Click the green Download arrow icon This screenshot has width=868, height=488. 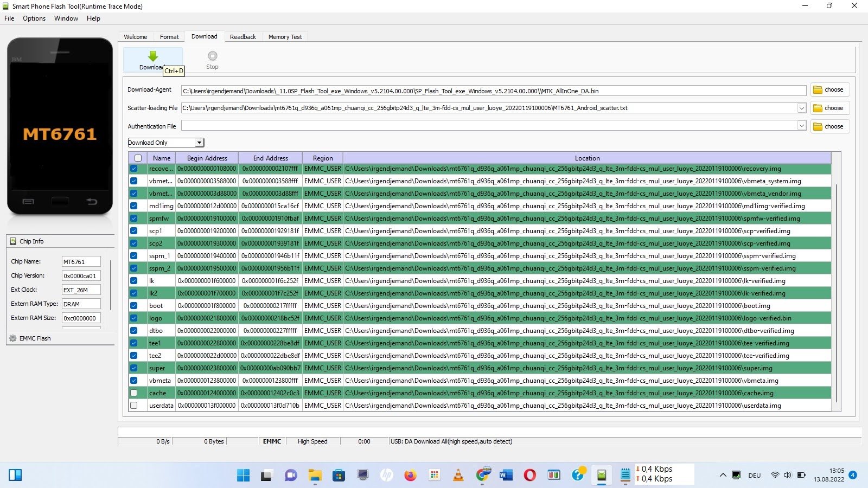tap(153, 56)
